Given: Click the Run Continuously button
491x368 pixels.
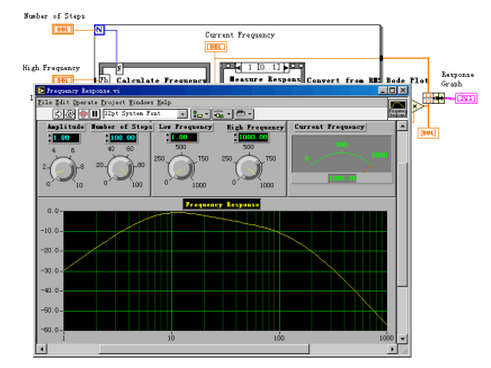Looking at the screenshot, I should point(70,114).
